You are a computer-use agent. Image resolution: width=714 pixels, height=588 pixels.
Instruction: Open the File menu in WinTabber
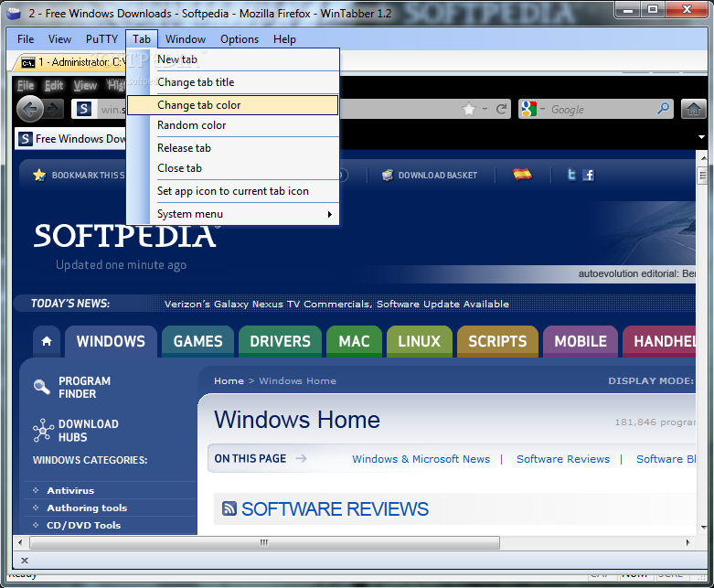pyautogui.click(x=26, y=39)
